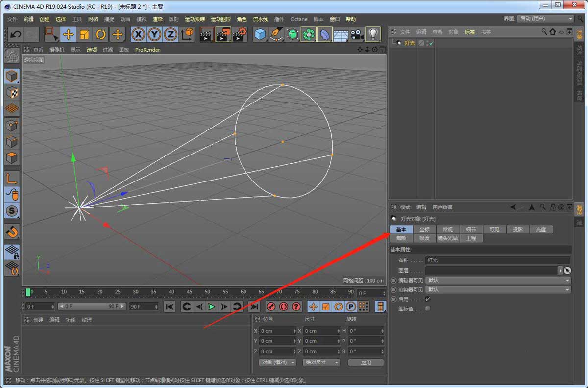Switch to the 镜头光晕 attribute tab
Screen dimensions: 588x388
pos(447,238)
